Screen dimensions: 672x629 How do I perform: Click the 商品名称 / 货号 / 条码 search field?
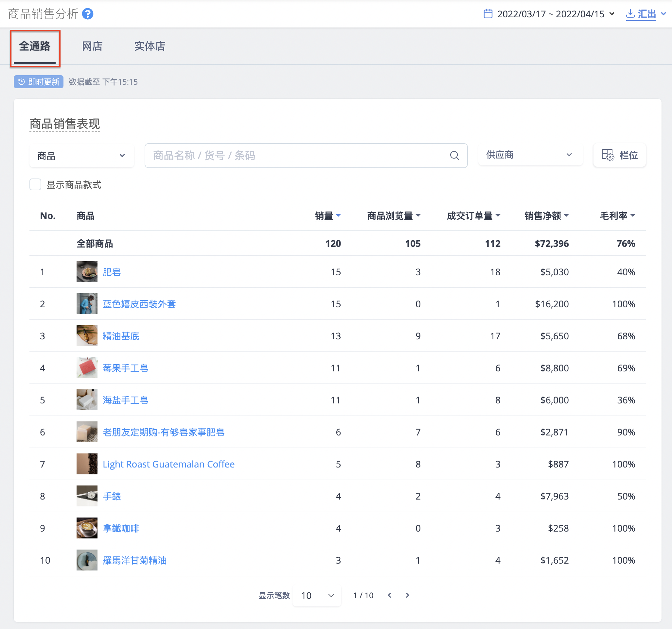click(293, 155)
